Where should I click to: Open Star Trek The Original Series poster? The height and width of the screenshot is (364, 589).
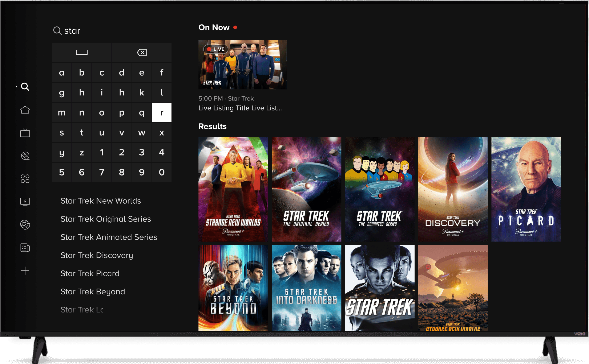pos(307,190)
